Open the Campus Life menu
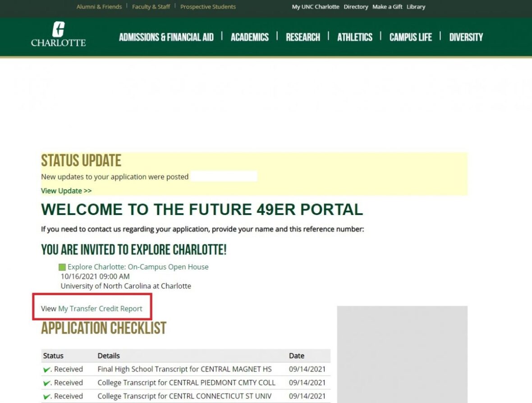 point(411,37)
